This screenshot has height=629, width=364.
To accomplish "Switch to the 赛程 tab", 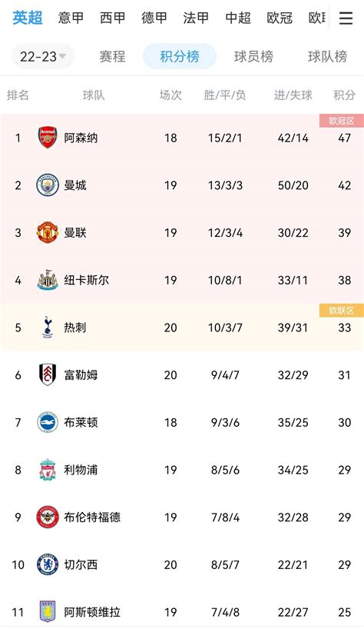I will tap(113, 57).
